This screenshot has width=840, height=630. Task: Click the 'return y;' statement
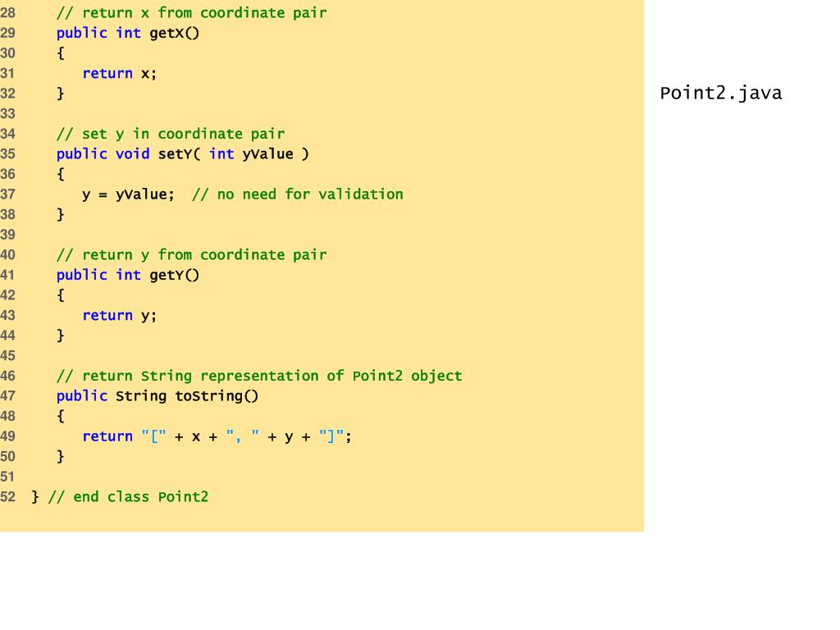tap(120, 316)
